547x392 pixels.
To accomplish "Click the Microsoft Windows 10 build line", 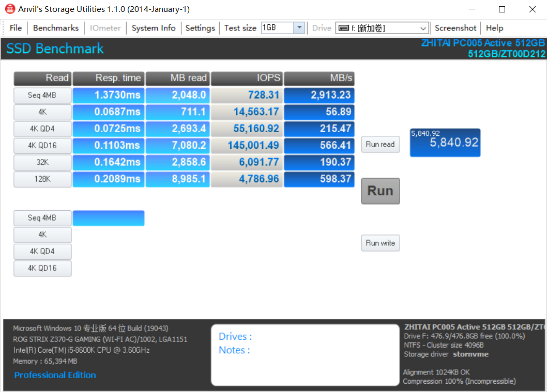I will click(x=90, y=328).
